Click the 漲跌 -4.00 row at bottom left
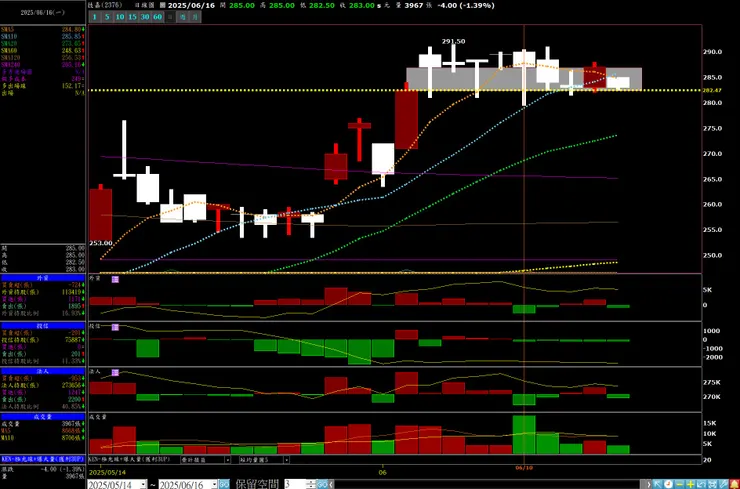 pyautogui.click(x=42, y=470)
